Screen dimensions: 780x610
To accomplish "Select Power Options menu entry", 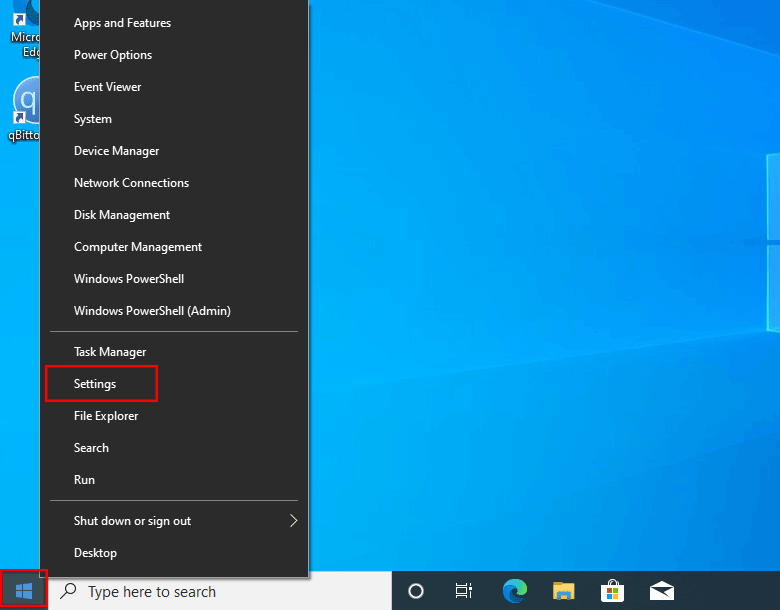I will (113, 55).
